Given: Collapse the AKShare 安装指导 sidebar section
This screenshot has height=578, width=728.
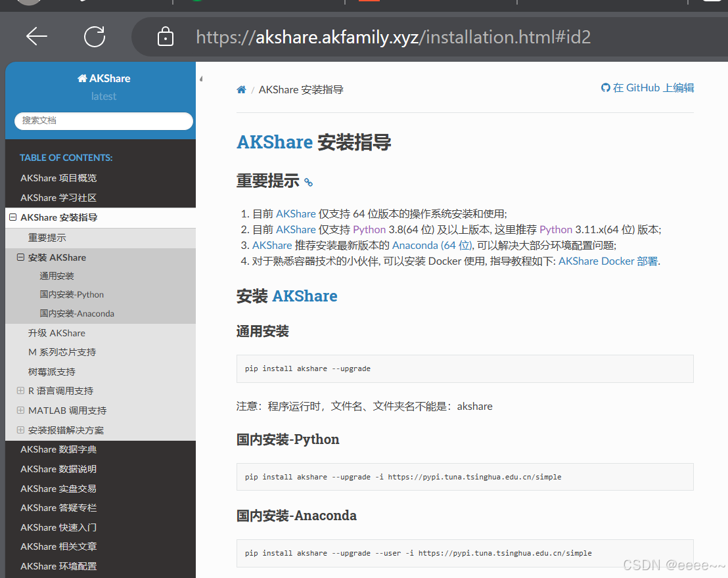Looking at the screenshot, I should point(12,217).
